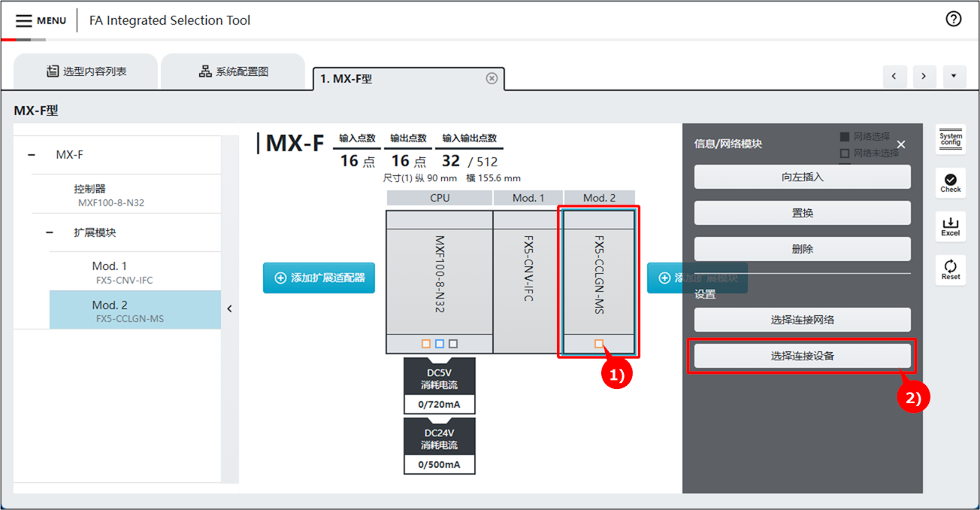Viewport: 980px width, 510px height.
Task: Click the help question mark icon
Action: click(x=953, y=20)
